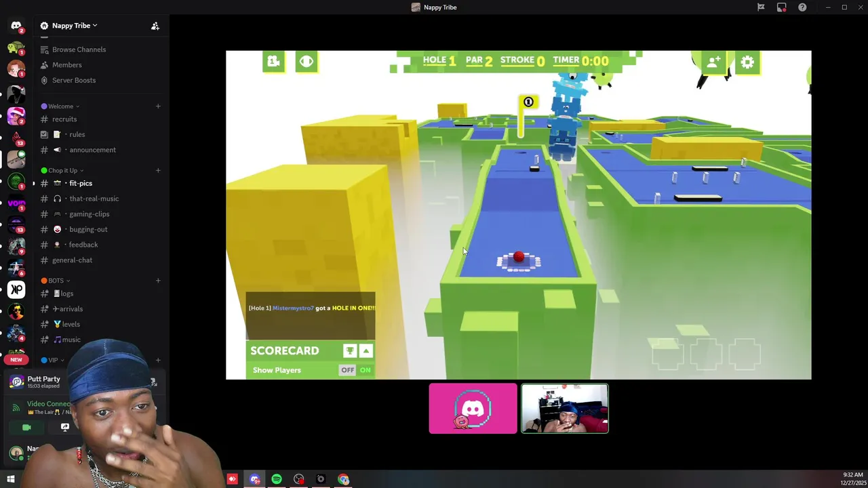Open the rules channel
This screenshot has width=868, height=488.
click(77, 134)
